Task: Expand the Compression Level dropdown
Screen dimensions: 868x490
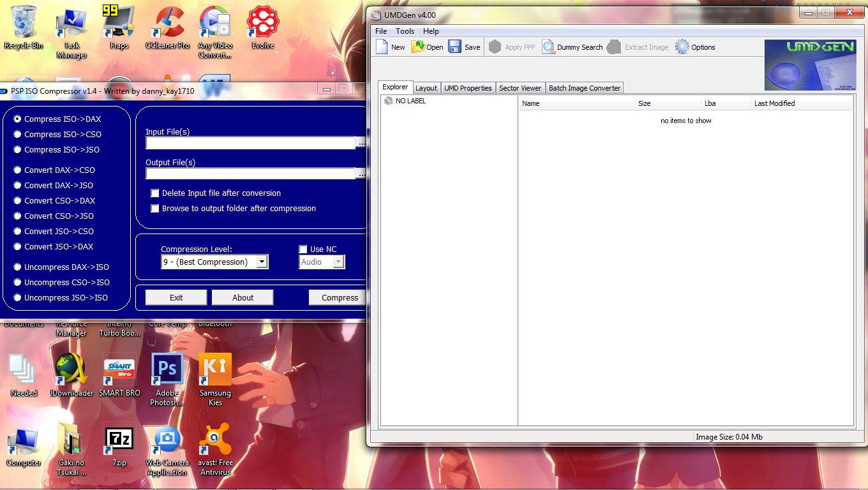Action: point(261,262)
